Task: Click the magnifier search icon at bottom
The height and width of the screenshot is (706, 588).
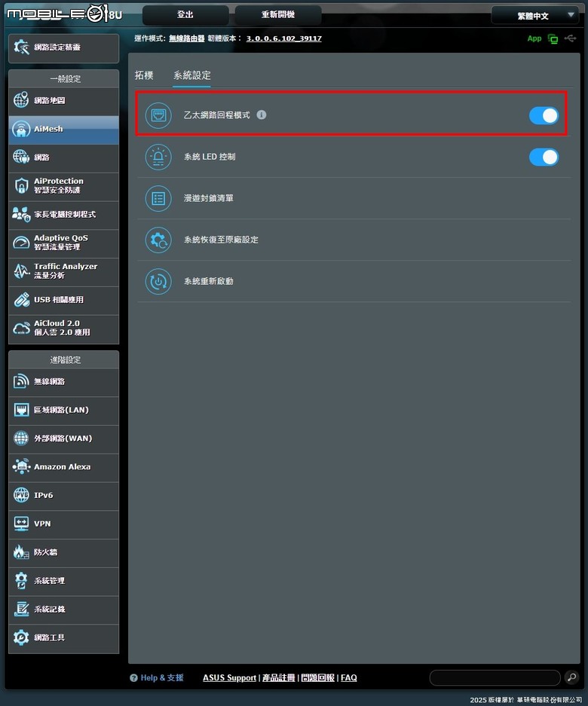Action: [571, 677]
